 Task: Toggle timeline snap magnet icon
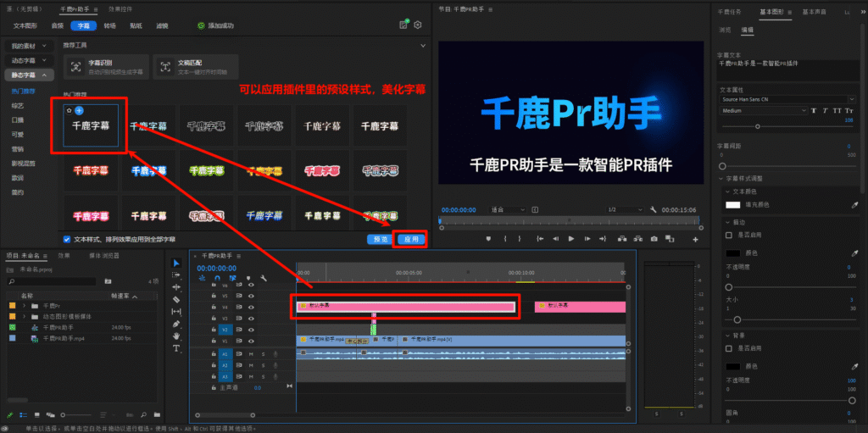(218, 278)
